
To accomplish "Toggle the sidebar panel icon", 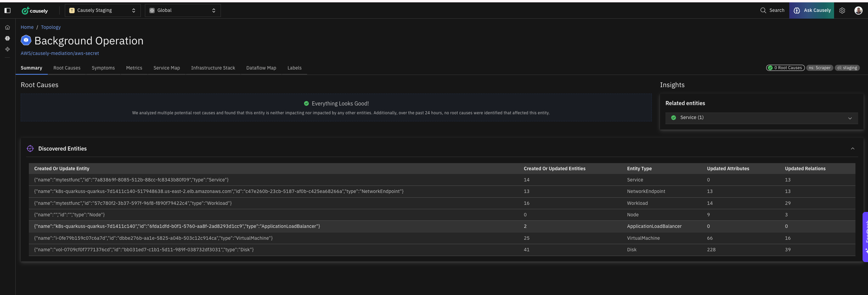I will (x=7, y=11).
